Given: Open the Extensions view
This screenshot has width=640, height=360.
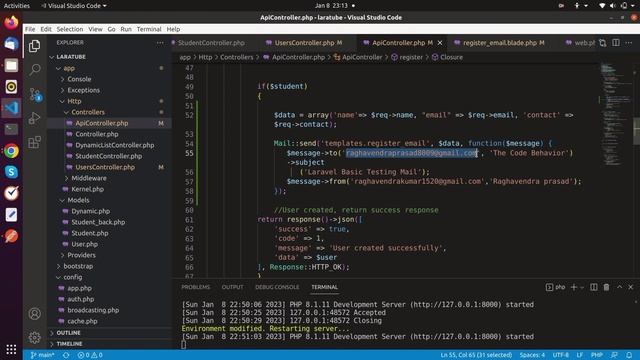Looking at the screenshot, I should (35, 142).
